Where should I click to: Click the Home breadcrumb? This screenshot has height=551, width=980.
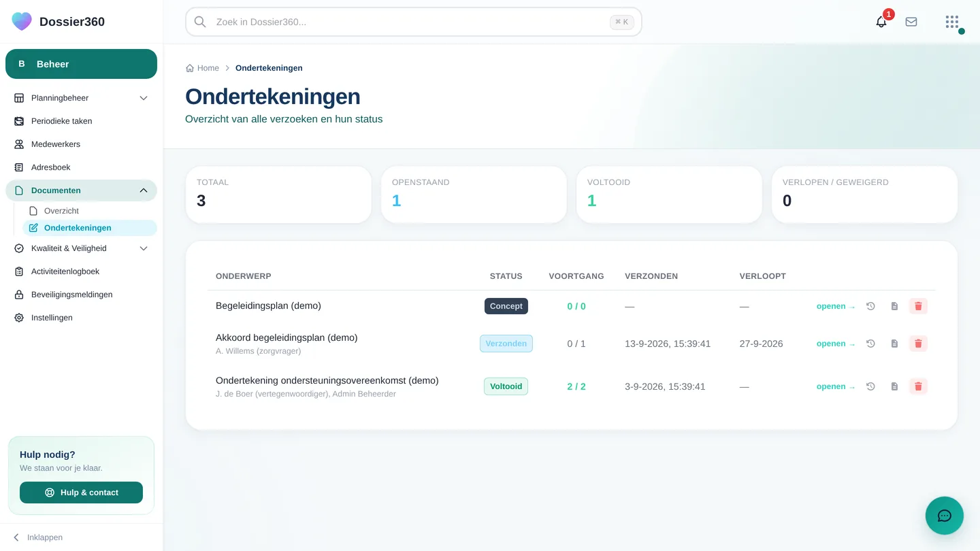pyautogui.click(x=203, y=68)
